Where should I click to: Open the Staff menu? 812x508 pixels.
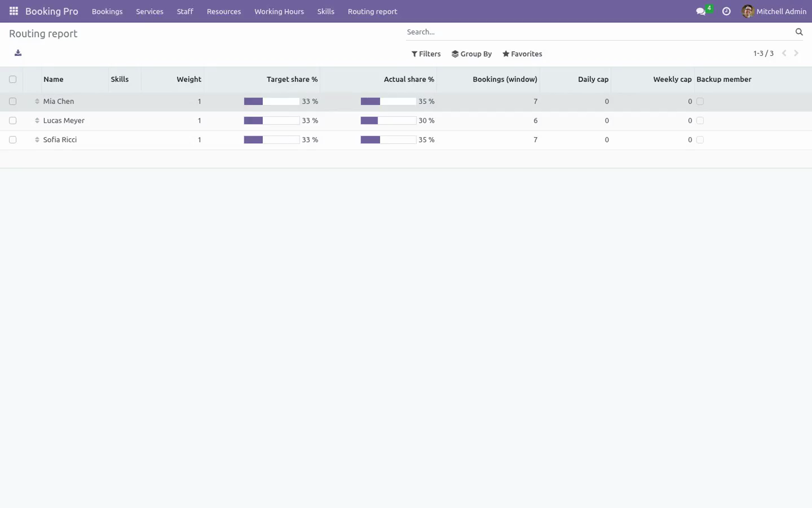pyautogui.click(x=185, y=11)
